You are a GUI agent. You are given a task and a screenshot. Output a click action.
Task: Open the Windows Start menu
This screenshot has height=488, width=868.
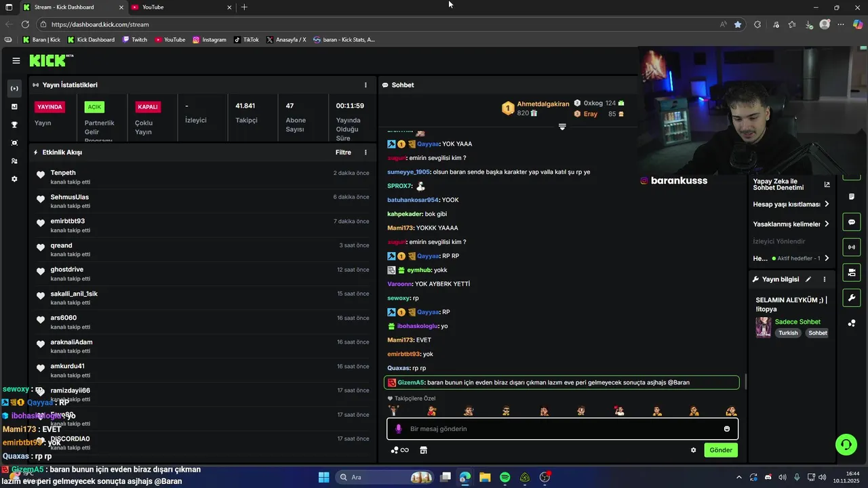coord(323,477)
